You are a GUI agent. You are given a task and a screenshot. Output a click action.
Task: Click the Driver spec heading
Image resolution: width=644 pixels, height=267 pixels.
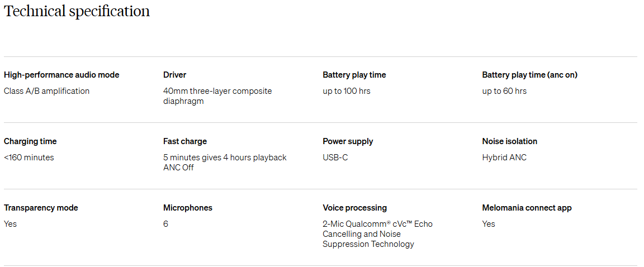[174, 75]
